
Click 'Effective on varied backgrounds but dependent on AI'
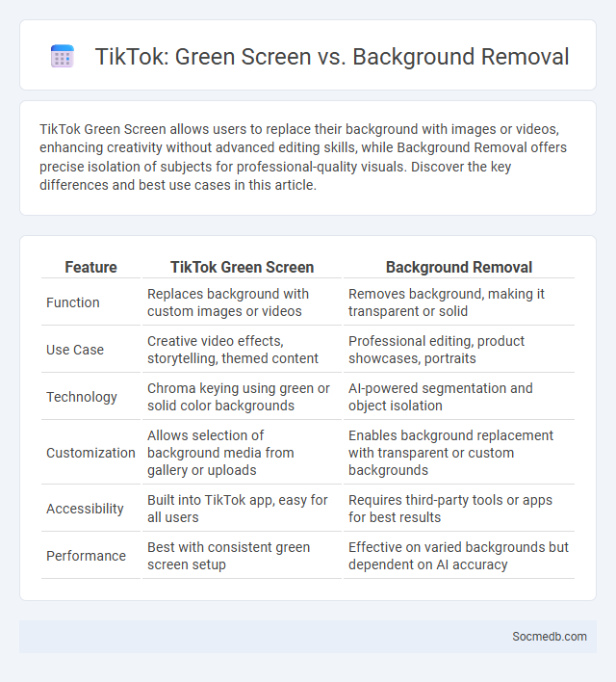click(x=458, y=556)
